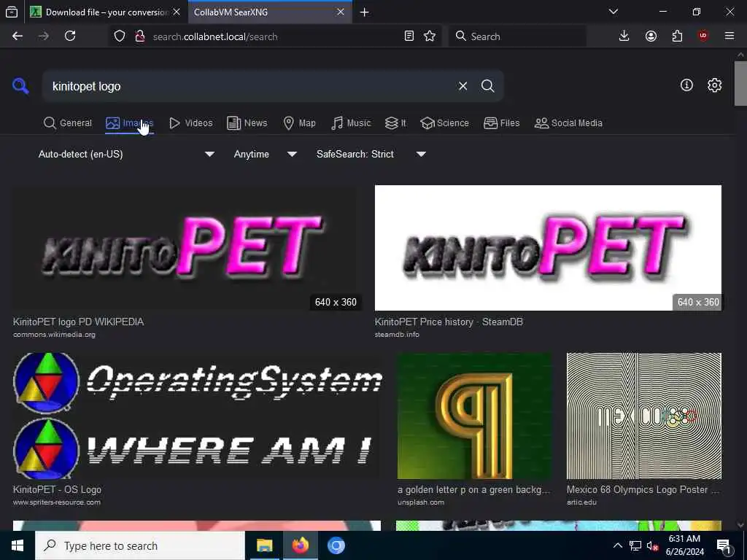Expand the list all tabs chevron
This screenshot has height=560, width=747.
(614, 12)
